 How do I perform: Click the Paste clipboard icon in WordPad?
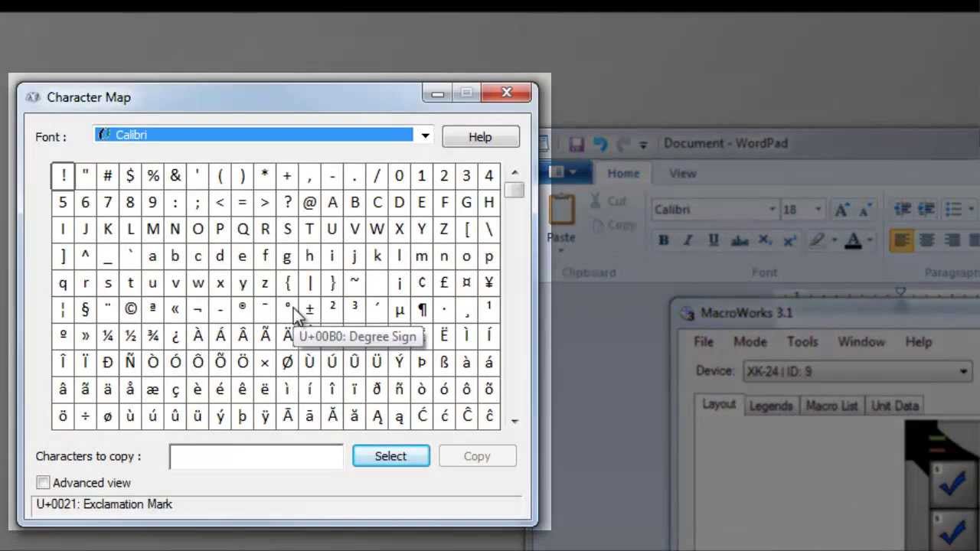561,210
